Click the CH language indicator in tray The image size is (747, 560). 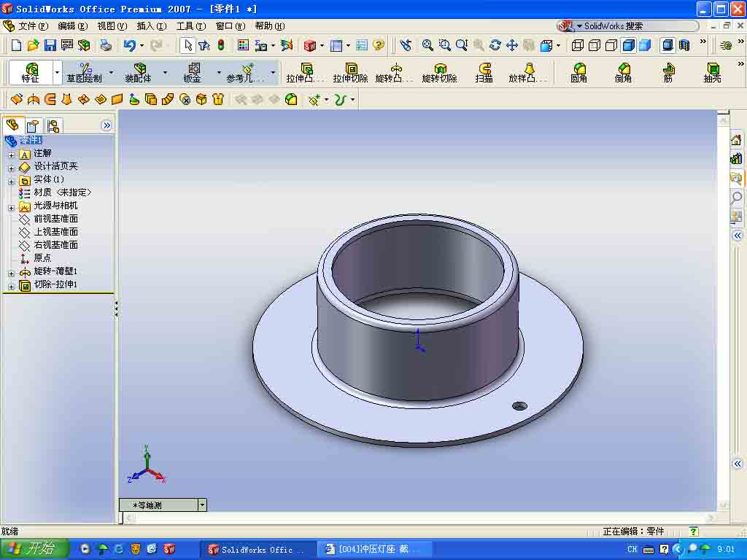(x=632, y=549)
